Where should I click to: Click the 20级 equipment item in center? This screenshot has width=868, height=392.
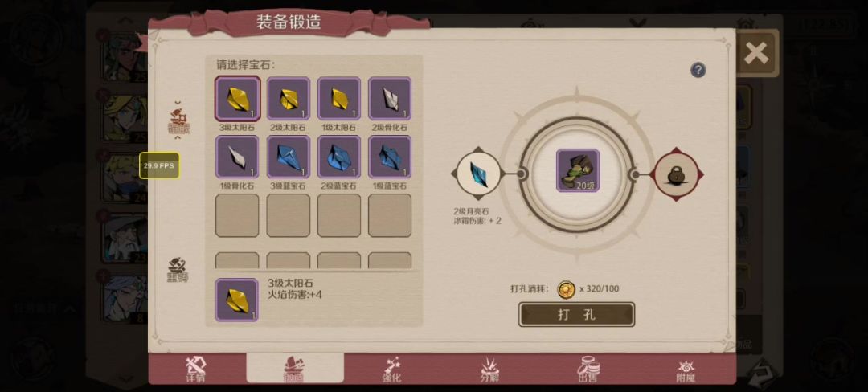point(577,170)
